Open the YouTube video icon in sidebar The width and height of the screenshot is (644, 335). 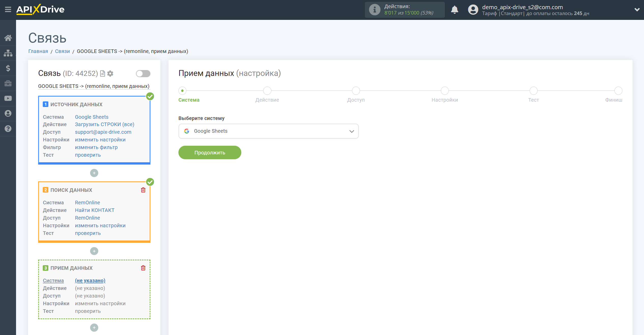coord(8,98)
